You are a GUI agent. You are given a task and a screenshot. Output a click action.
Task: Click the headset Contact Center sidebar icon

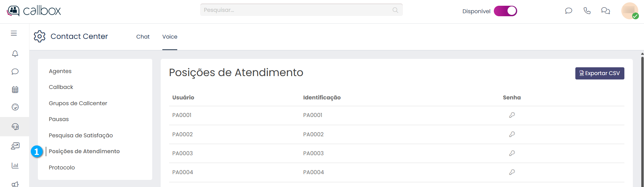(x=15, y=127)
